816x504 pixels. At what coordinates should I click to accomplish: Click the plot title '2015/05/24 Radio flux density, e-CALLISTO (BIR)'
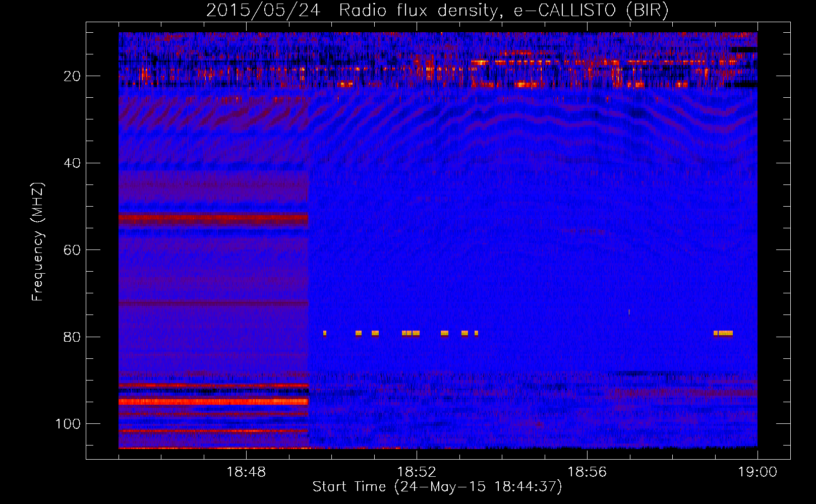coord(437,11)
